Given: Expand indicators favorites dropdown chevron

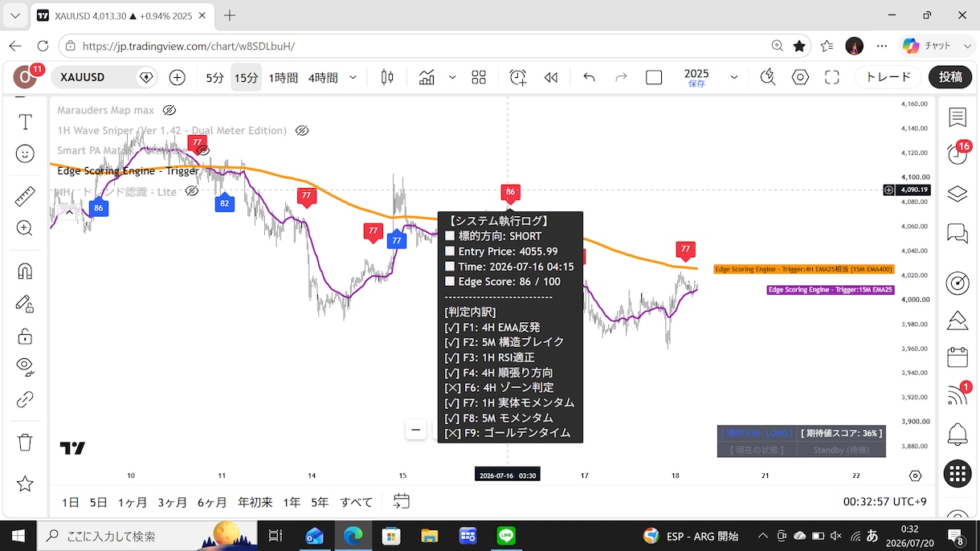Looking at the screenshot, I should [x=452, y=78].
